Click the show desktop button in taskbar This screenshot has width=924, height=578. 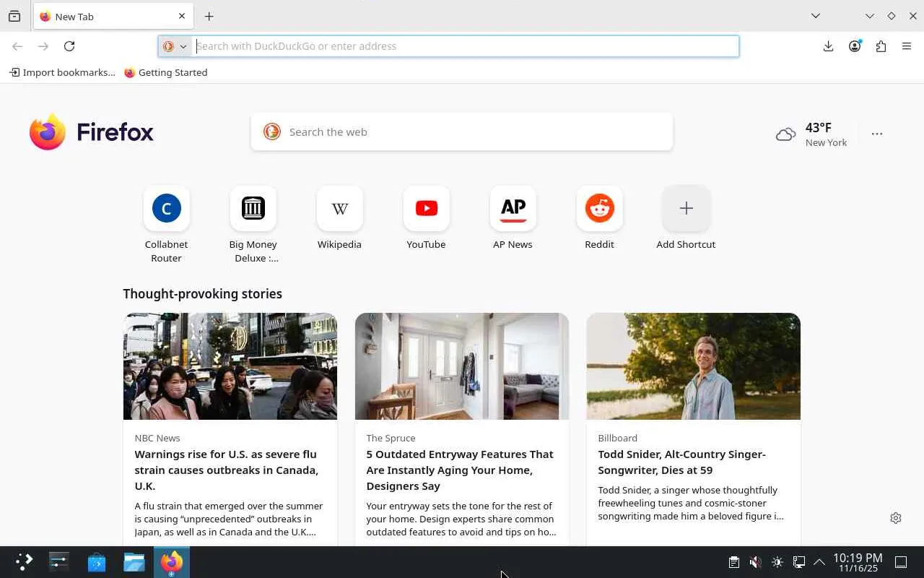(x=901, y=562)
